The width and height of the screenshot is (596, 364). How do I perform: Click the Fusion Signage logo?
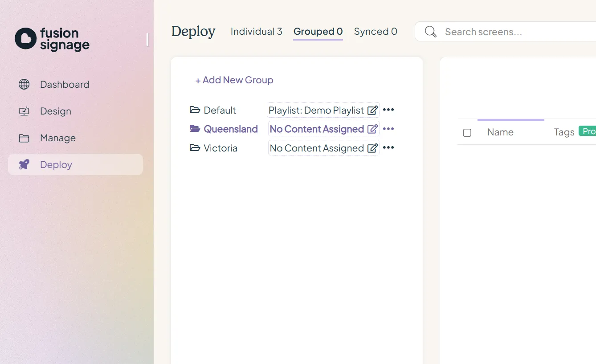click(52, 39)
